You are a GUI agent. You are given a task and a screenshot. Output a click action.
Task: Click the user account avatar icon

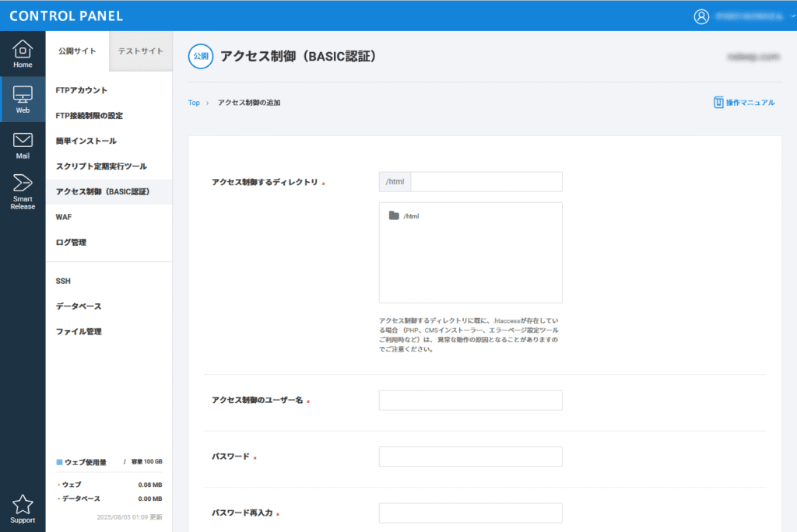[701, 16]
